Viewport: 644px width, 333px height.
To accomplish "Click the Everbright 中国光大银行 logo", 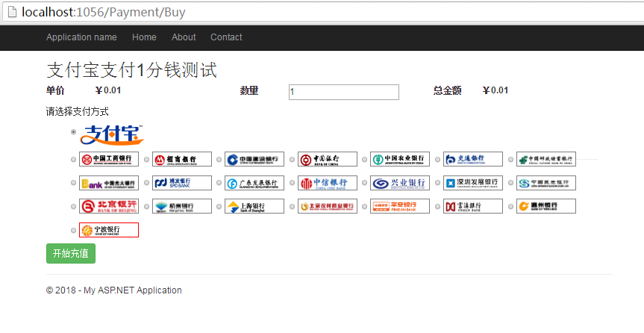I will pyautogui.click(x=109, y=183).
